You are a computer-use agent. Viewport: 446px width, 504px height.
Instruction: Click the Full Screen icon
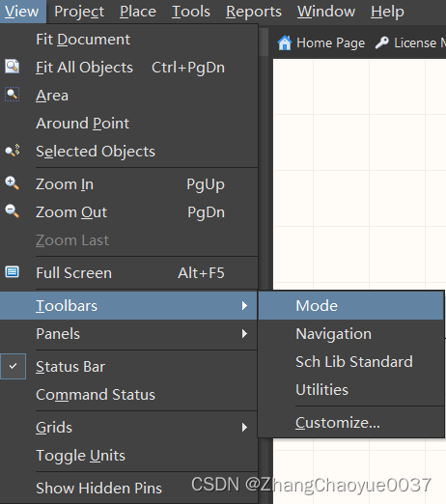[x=13, y=272]
